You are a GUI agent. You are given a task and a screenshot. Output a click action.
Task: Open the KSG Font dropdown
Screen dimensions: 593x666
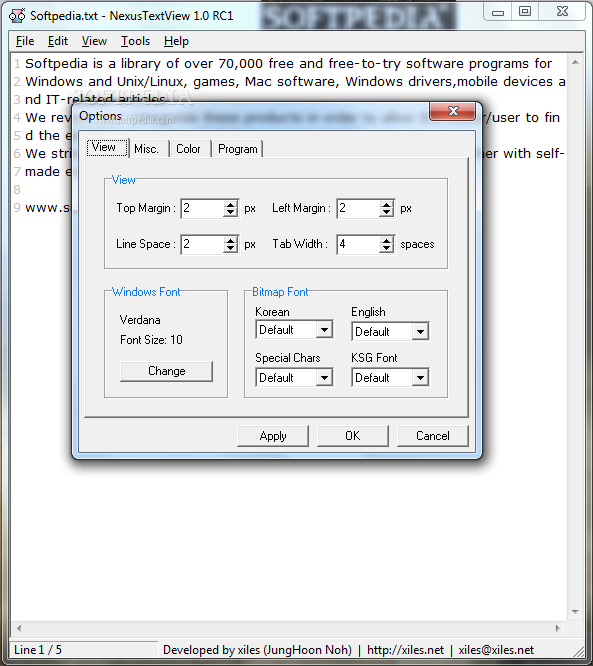421,378
